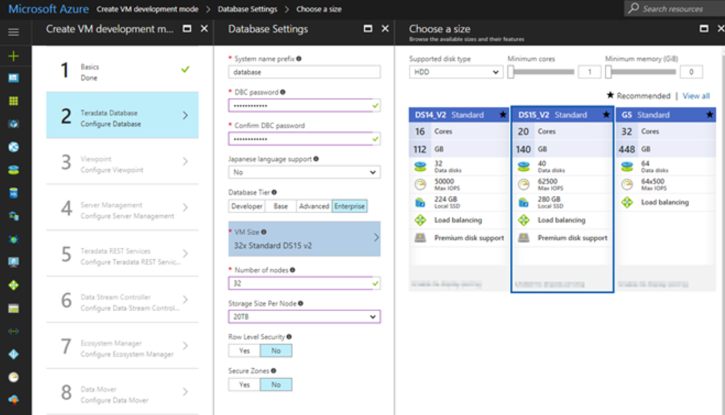This screenshot has width=725, height=415.
Task: Click the green checkmark on Basics step
Action: click(185, 69)
